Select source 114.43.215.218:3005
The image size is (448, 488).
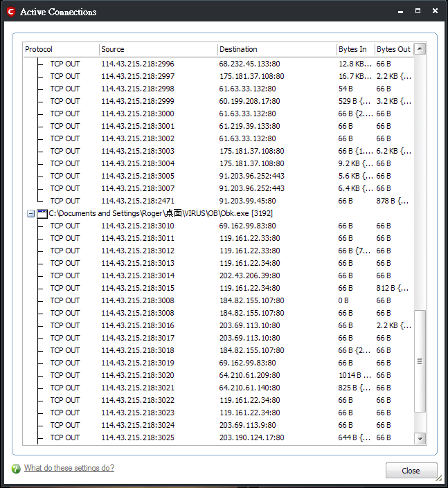[x=138, y=176]
